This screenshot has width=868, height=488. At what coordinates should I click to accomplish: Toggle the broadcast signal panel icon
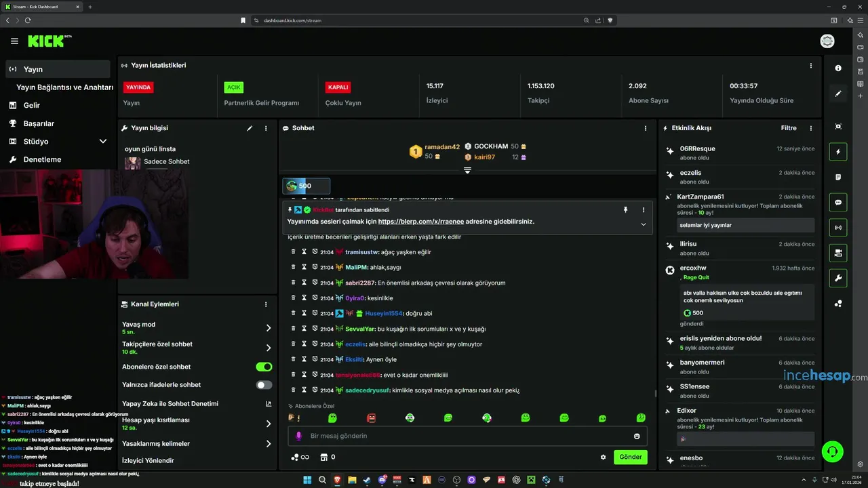click(x=838, y=228)
